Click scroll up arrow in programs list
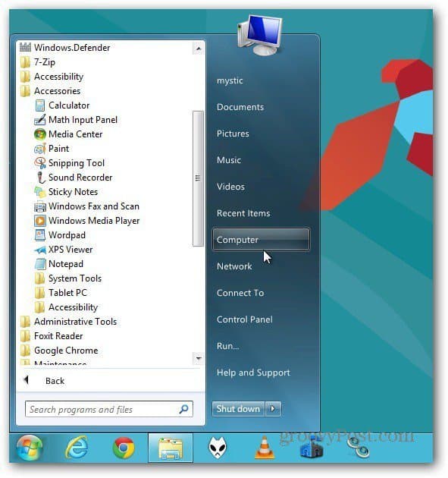This screenshot has width=448, height=478. coord(199,48)
